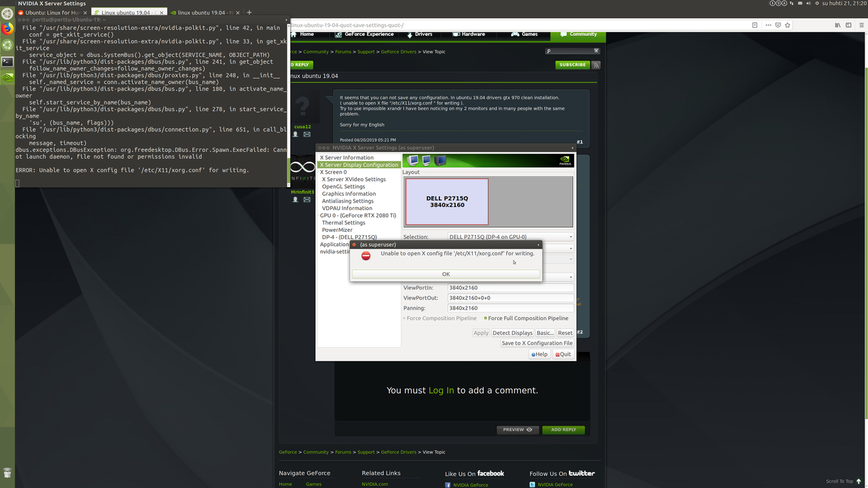Screen dimensions: 868x488
Task: Bookmark page with the star icon
Action: (x=787, y=25)
